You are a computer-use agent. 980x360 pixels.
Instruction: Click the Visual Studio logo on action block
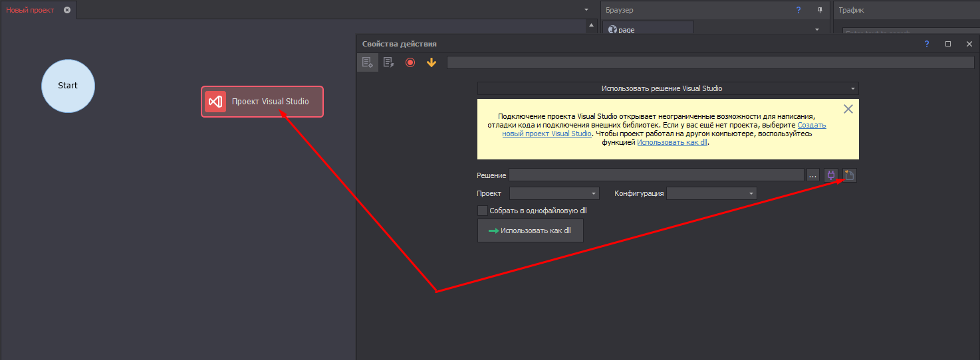tap(215, 102)
